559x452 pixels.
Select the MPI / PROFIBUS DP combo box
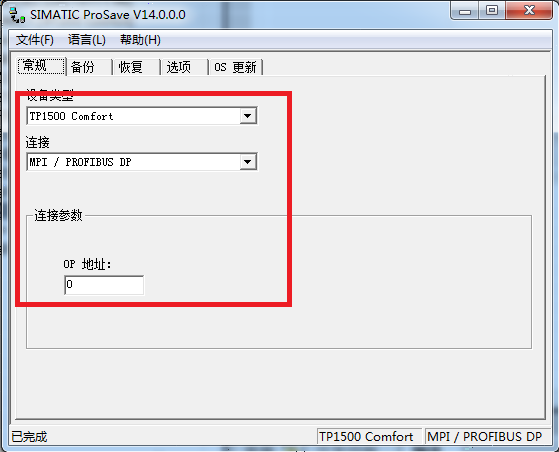pos(142,162)
